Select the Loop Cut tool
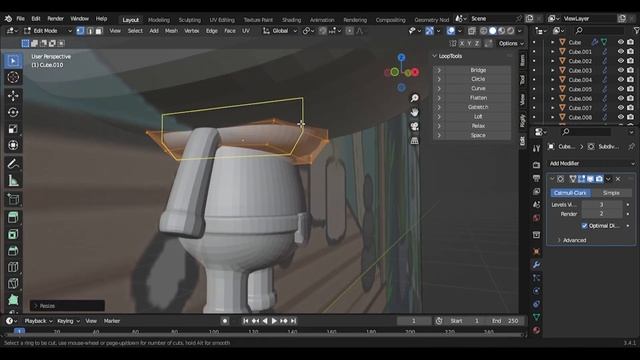 [x=13, y=267]
